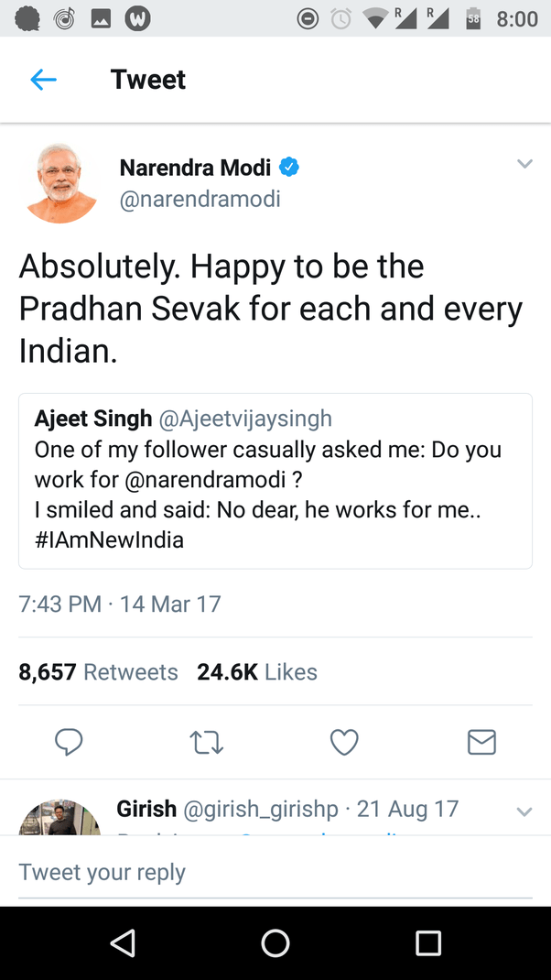
Task: View the 24.6K Likes list
Action: pos(257,672)
